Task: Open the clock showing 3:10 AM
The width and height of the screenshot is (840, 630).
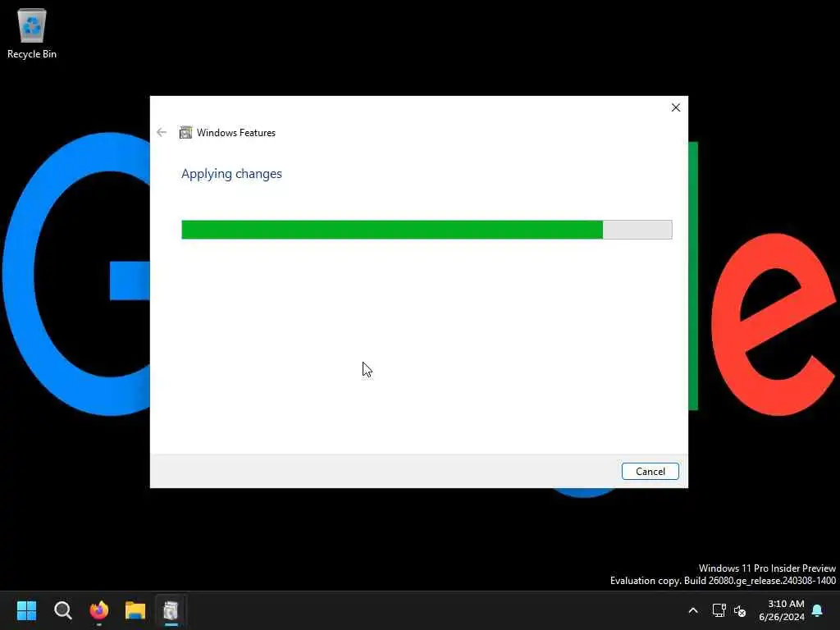Action: click(x=782, y=610)
